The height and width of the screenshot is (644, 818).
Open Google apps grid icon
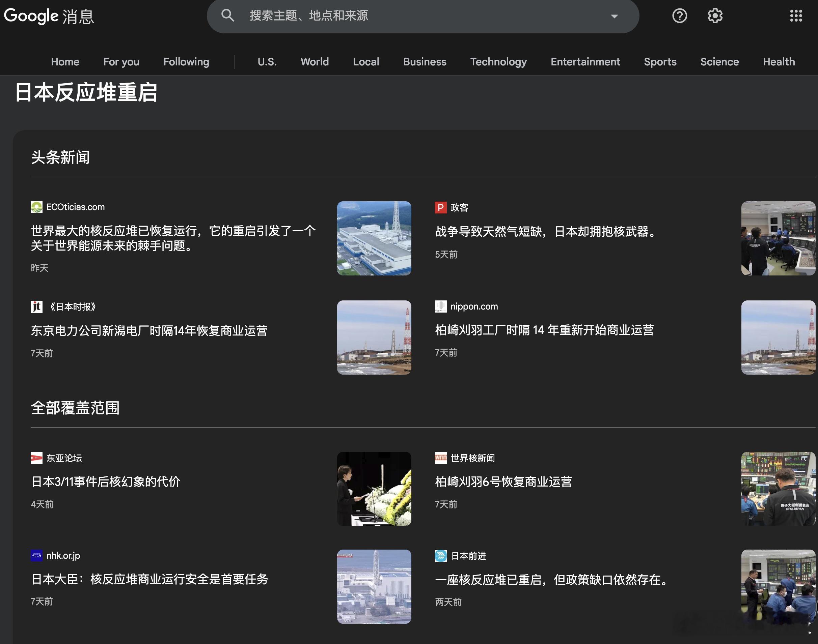pyautogui.click(x=796, y=16)
